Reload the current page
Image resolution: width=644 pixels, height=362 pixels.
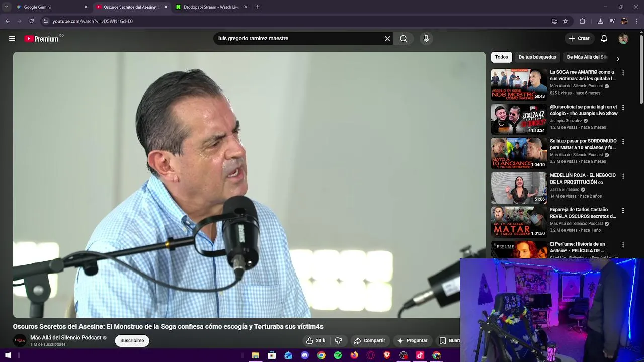pyautogui.click(x=31, y=21)
